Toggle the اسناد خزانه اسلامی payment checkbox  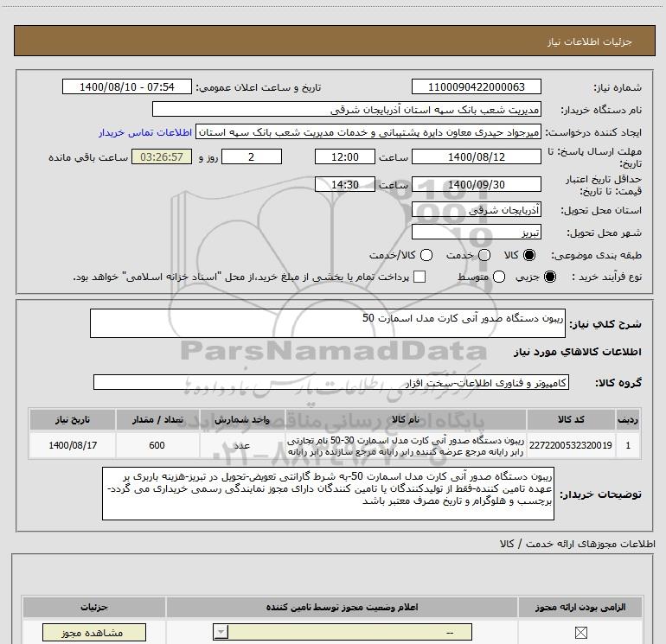(419, 277)
